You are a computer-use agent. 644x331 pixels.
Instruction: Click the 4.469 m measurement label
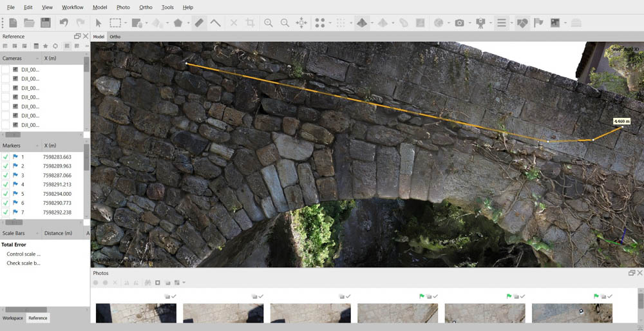pos(621,121)
